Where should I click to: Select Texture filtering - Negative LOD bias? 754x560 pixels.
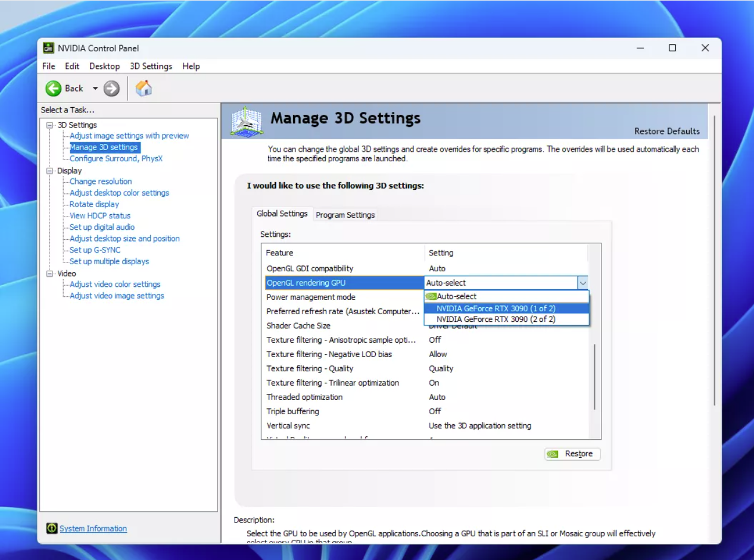click(425, 354)
